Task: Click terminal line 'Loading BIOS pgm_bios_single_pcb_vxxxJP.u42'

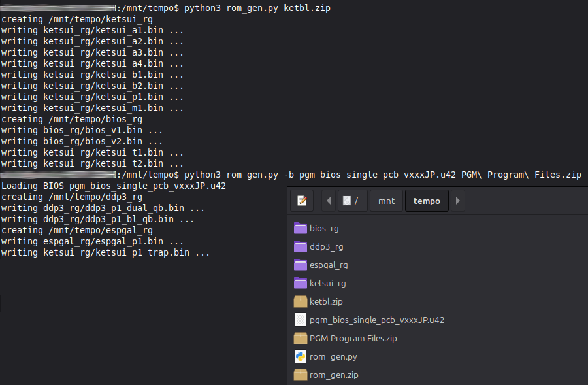Action: [x=114, y=186]
